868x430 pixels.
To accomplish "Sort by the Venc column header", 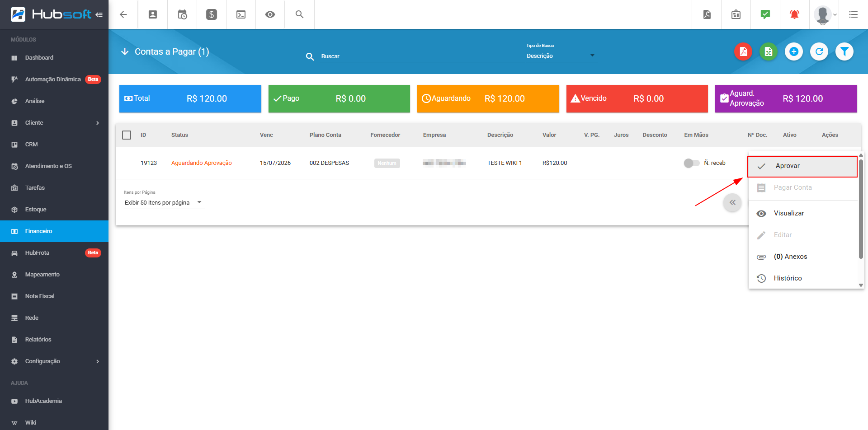I will 266,135.
